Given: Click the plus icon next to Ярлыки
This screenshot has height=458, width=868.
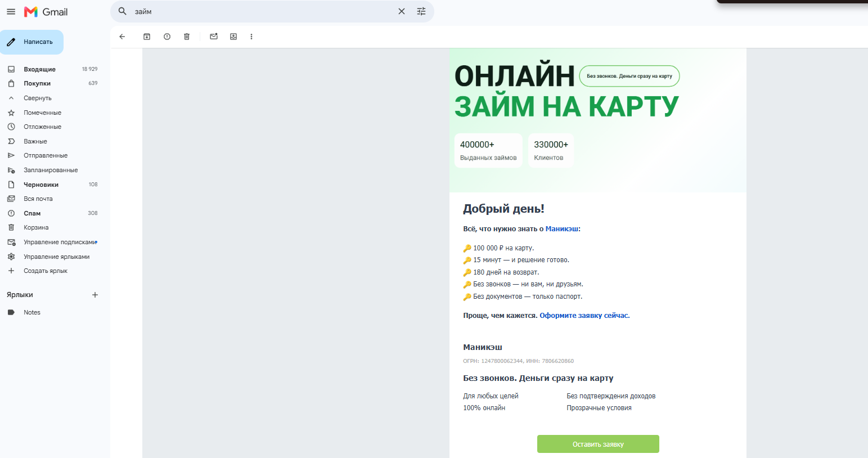Looking at the screenshot, I should pyautogui.click(x=95, y=295).
